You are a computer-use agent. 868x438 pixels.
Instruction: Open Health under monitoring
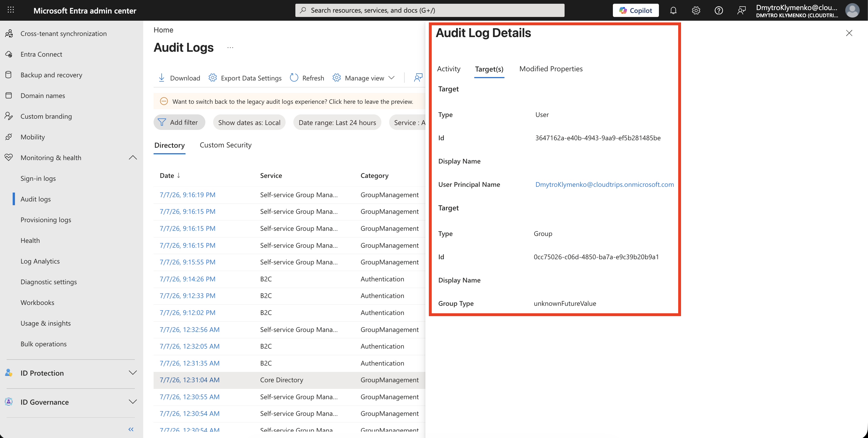click(x=30, y=240)
